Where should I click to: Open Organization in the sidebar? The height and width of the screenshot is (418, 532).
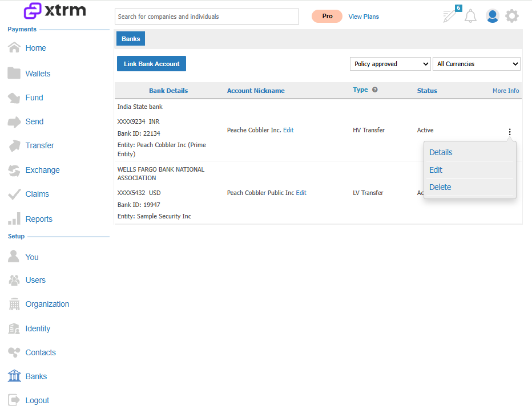47,305
